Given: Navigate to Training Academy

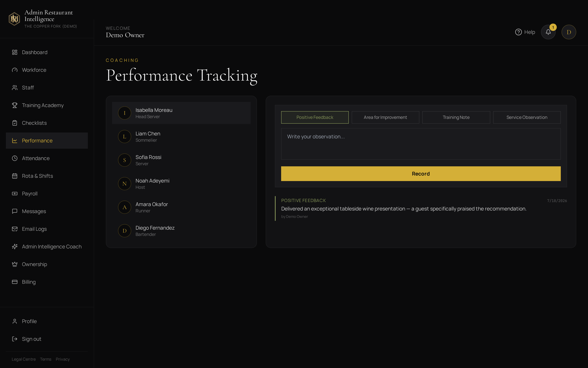Looking at the screenshot, I should click(x=47, y=105).
